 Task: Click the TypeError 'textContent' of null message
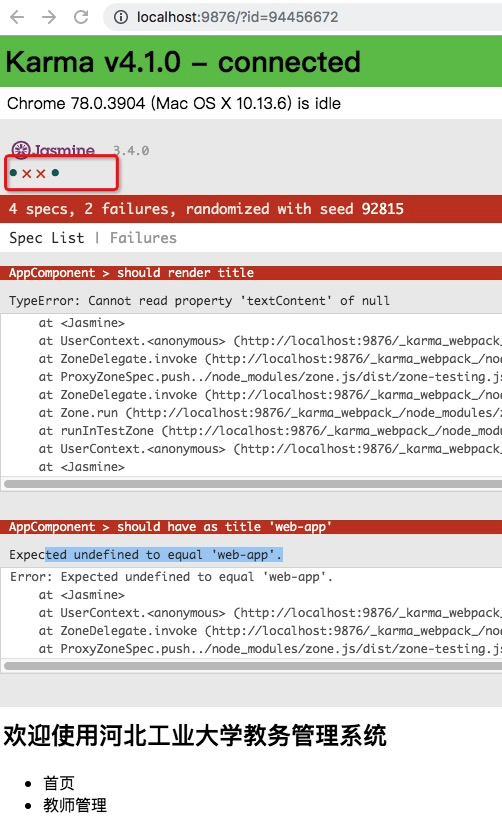click(x=199, y=301)
